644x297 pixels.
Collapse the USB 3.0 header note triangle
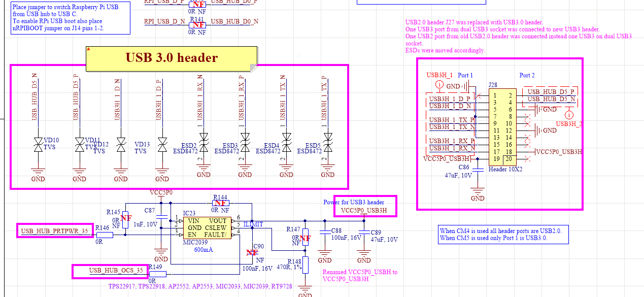[89, 49]
